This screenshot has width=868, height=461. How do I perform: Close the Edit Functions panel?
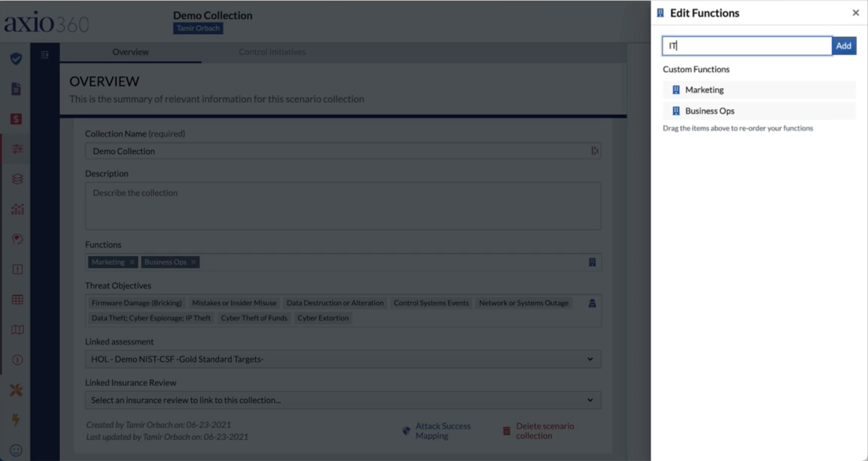(855, 13)
